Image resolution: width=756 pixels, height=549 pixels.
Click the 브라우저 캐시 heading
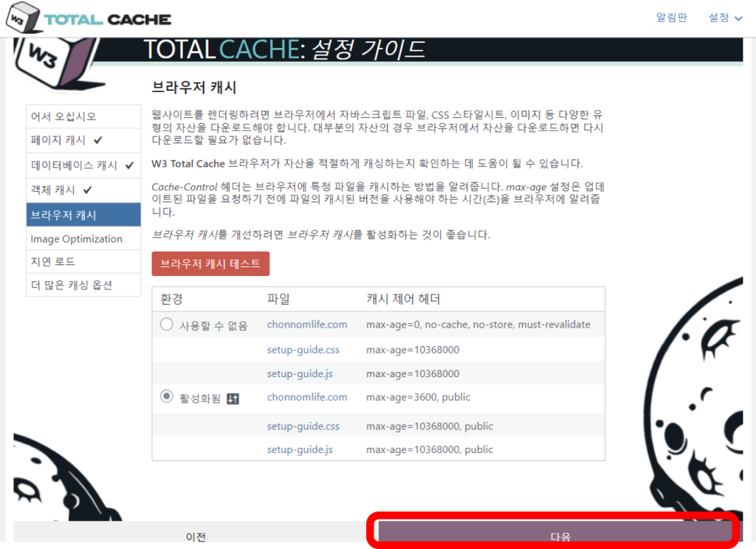pyautogui.click(x=194, y=88)
